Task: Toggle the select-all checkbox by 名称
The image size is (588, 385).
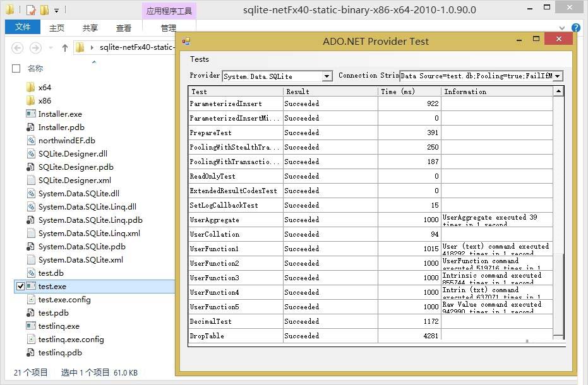Action: tap(16, 68)
